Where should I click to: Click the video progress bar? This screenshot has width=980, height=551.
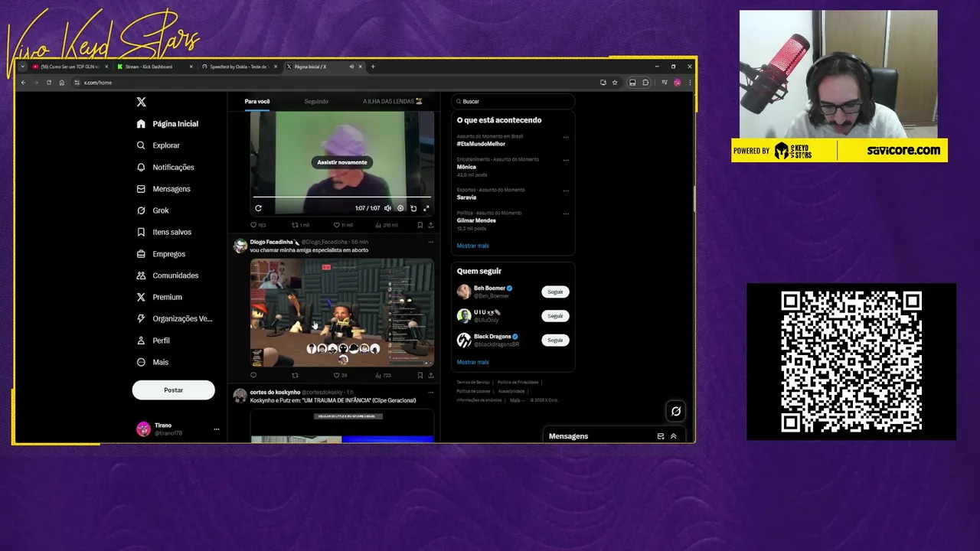coord(342,197)
